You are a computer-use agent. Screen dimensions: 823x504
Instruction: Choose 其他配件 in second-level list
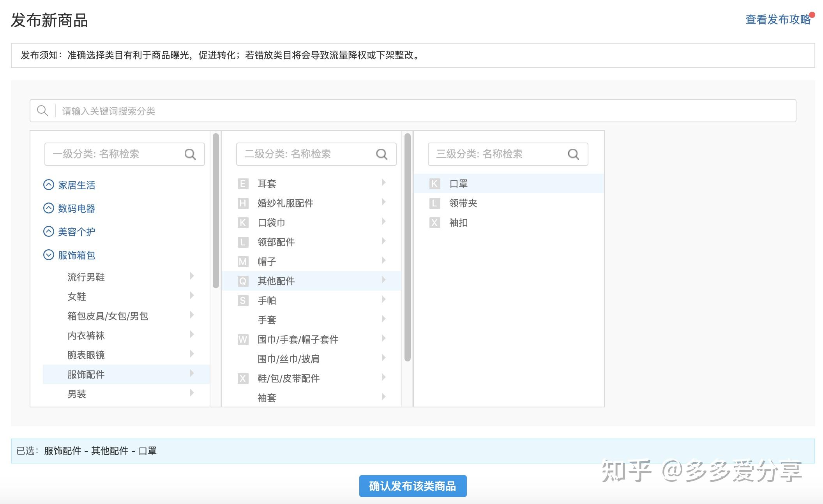pos(312,281)
